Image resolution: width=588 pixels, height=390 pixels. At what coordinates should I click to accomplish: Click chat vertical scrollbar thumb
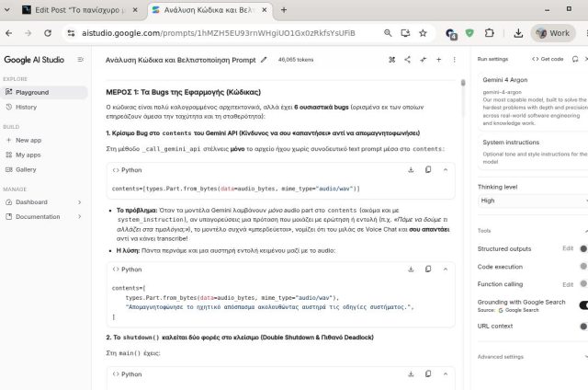coord(463,83)
